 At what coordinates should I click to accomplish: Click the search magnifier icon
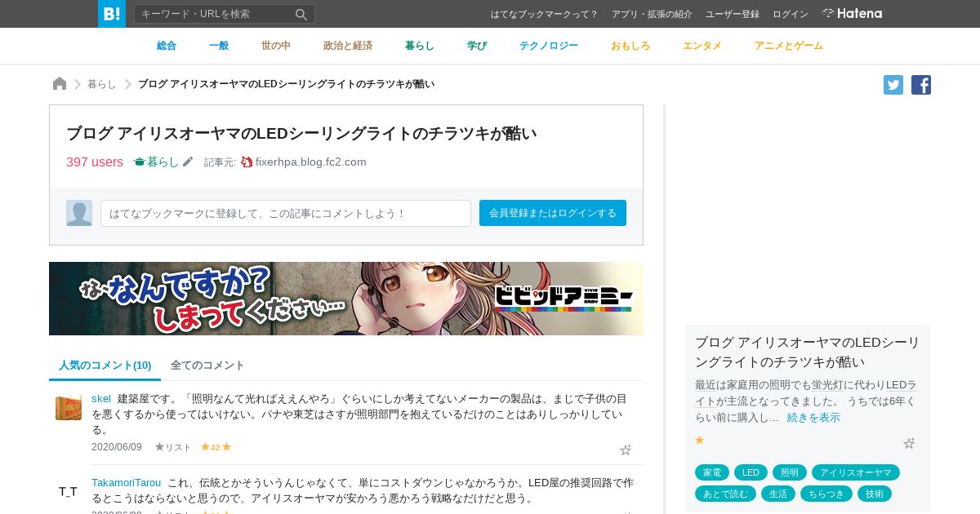click(x=301, y=14)
